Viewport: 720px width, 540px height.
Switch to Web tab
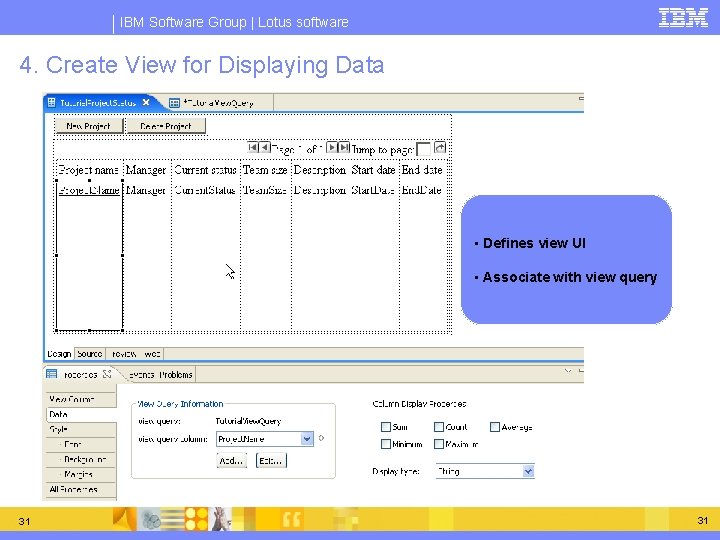tap(152, 354)
